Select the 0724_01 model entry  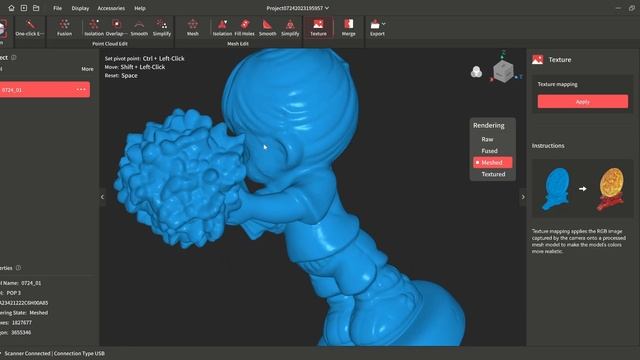coord(44,89)
